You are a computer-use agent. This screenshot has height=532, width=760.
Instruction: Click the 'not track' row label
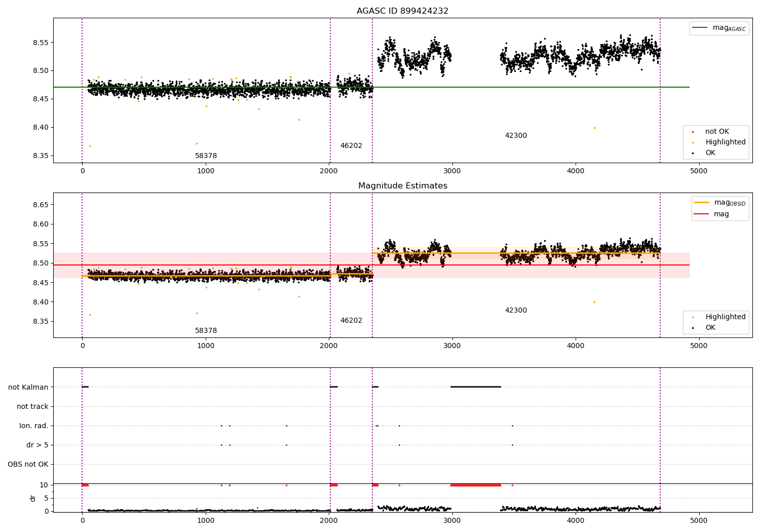(32, 406)
